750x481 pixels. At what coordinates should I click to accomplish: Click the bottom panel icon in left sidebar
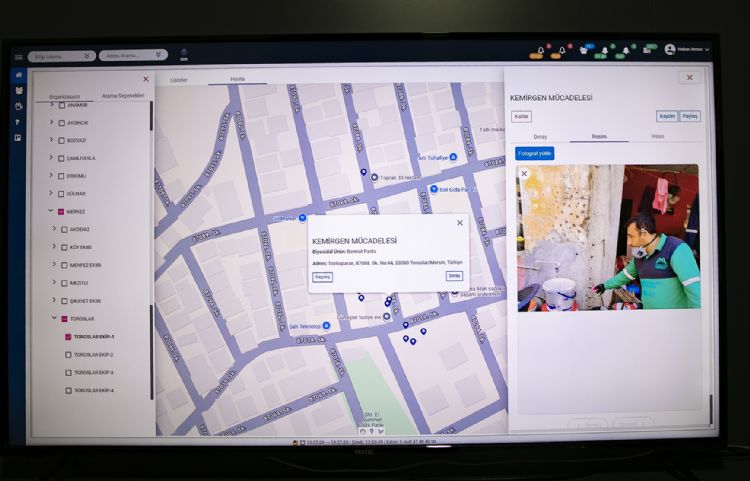18,138
